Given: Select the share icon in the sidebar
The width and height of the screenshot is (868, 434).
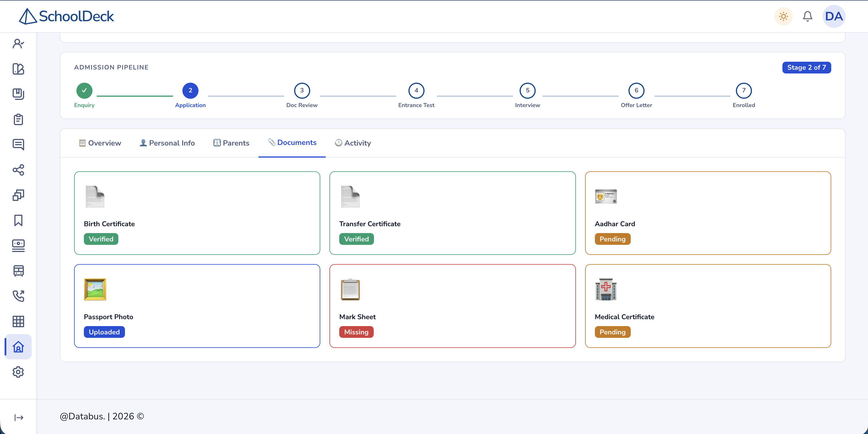Looking at the screenshot, I should click(18, 170).
